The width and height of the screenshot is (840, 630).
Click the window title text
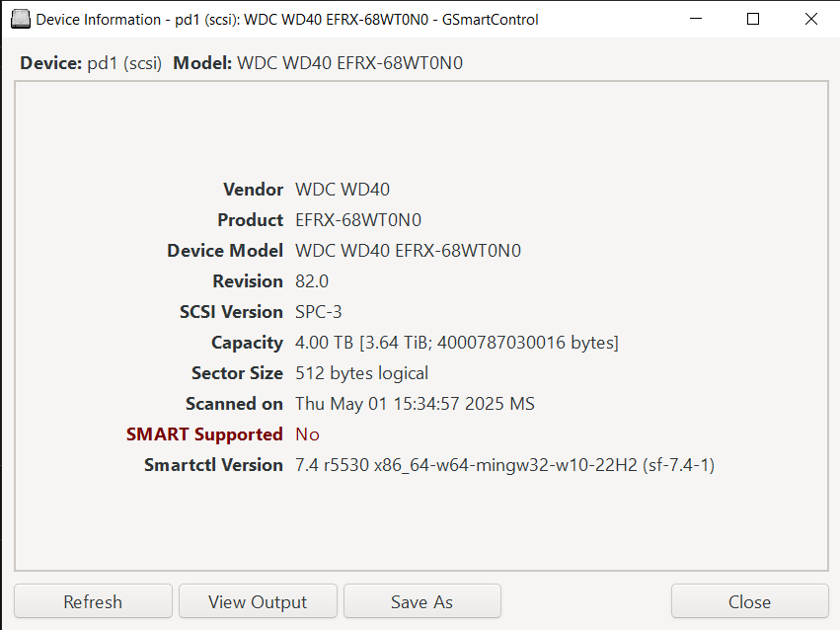pyautogui.click(x=287, y=20)
